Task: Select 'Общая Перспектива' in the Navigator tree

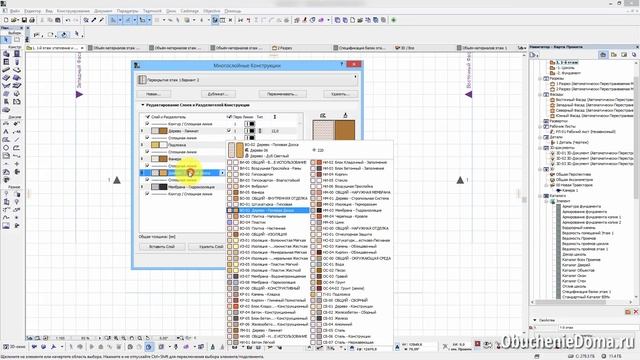Action: point(573,174)
